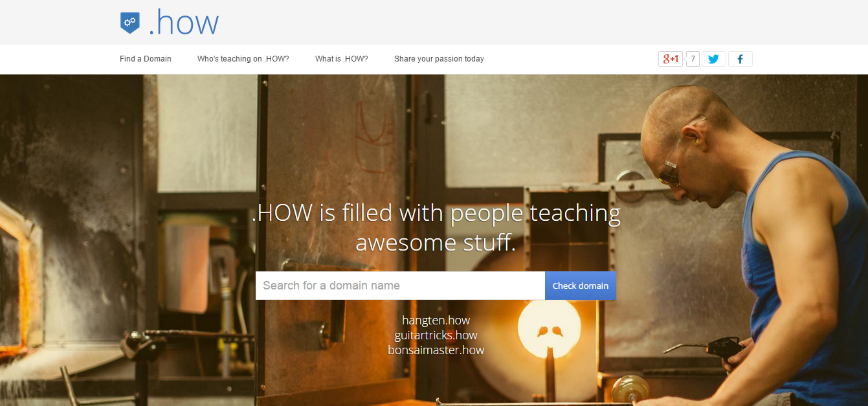This screenshot has width=868, height=406.
Task: Open the bonsaimaster.how example link
Action: point(436,350)
